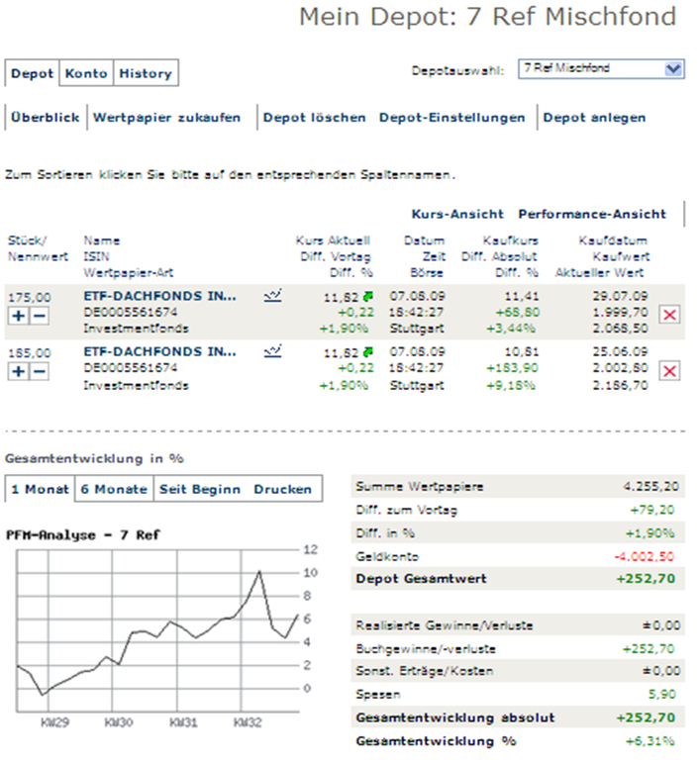Click Depot löschen link
Screen dimensions: 700x764
(x=314, y=118)
